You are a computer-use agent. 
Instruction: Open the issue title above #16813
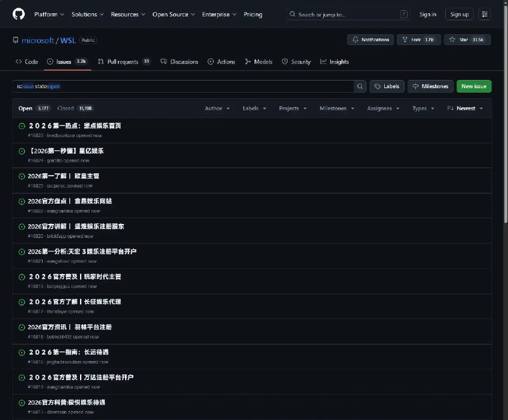[x=67, y=402]
